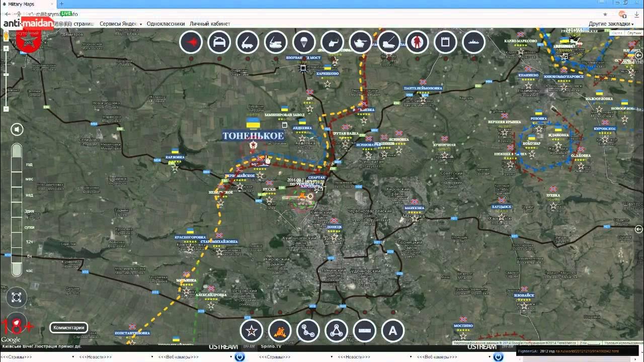644x362 pixels.
Task: Click the КОНСТАНТИНОВКА location label
Action: tap(132, 333)
